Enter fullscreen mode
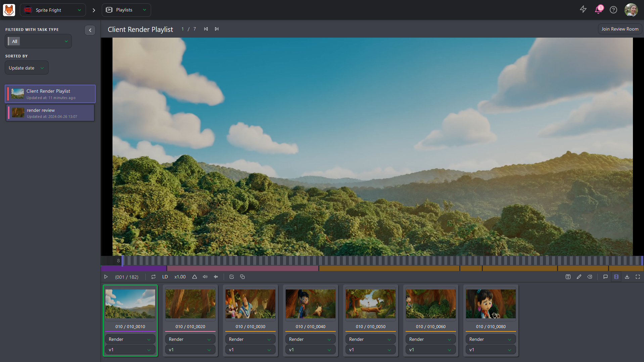The image size is (644, 362). (x=638, y=277)
